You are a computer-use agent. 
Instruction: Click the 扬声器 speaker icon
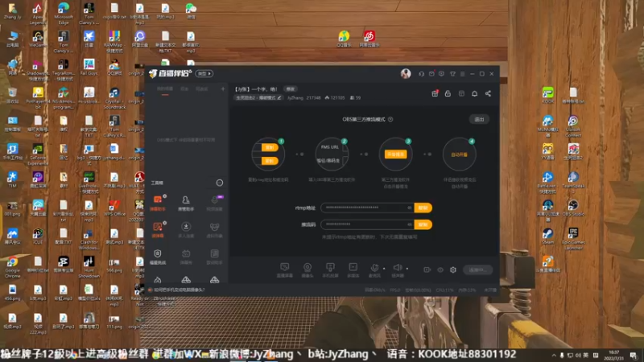pos(397,269)
